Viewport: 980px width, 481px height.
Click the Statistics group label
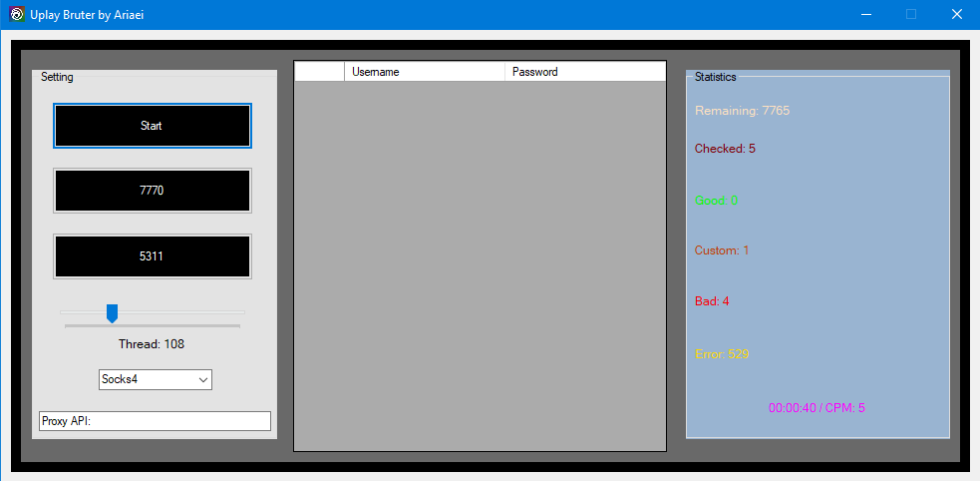click(715, 78)
